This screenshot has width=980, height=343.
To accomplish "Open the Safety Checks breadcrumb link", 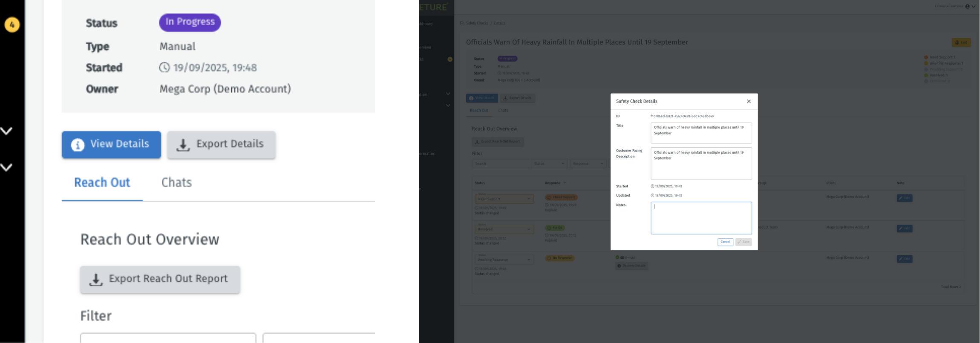I will 477,23.
